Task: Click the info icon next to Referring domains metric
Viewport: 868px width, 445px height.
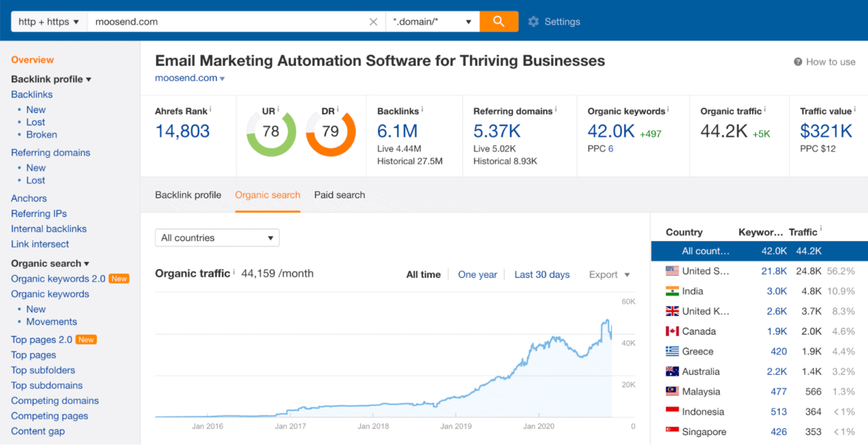Action: click(x=557, y=109)
